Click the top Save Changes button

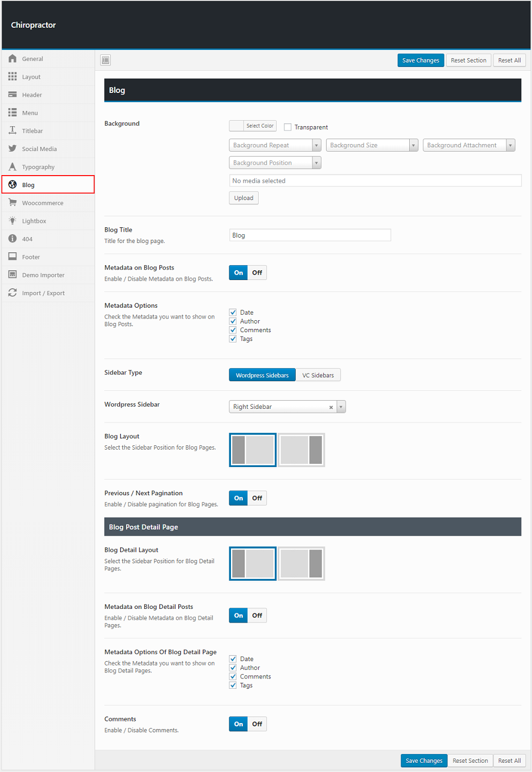(421, 60)
